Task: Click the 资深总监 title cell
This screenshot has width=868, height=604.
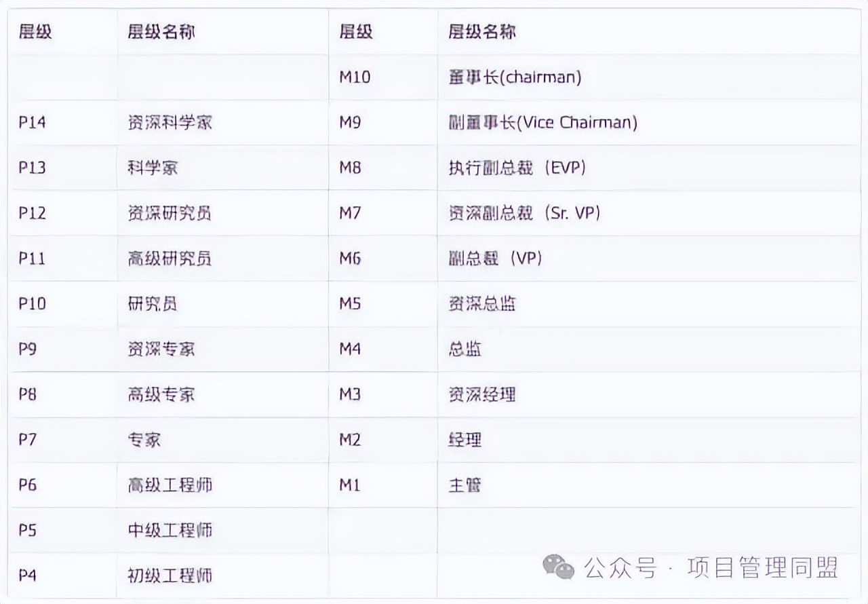Action: click(481, 303)
